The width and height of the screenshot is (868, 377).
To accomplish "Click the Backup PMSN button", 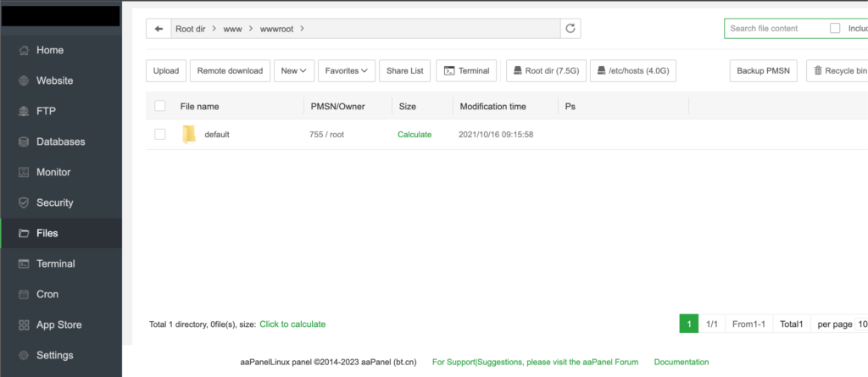I will (x=764, y=71).
